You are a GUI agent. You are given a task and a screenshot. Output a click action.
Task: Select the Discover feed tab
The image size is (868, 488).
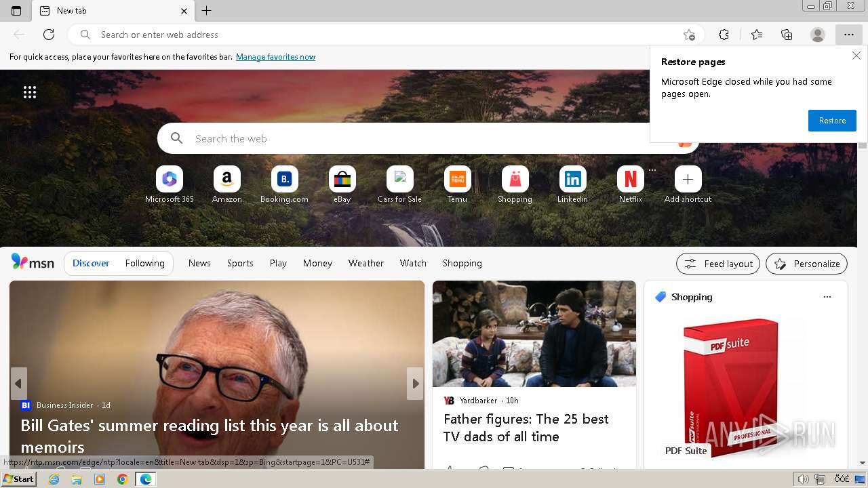91,263
